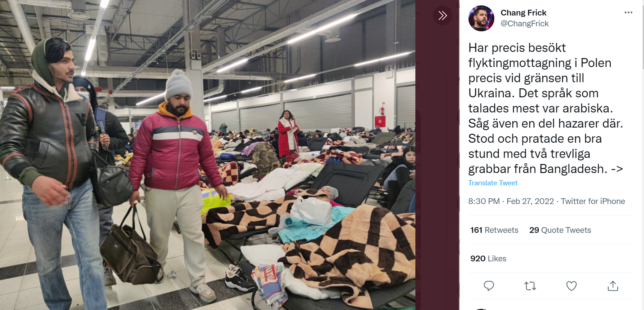Image resolution: width=644 pixels, height=310 pixels.
Task: Click Translate Tweet
Action: (x=493, y=183)
